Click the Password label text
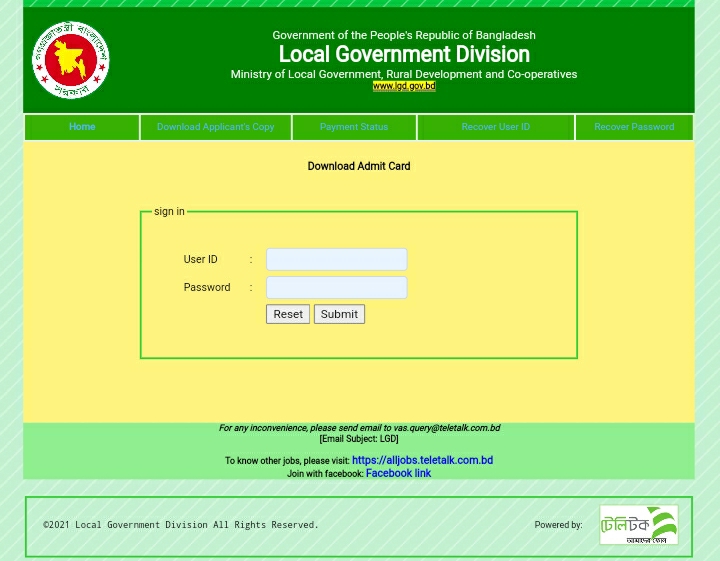 (207, 287)
